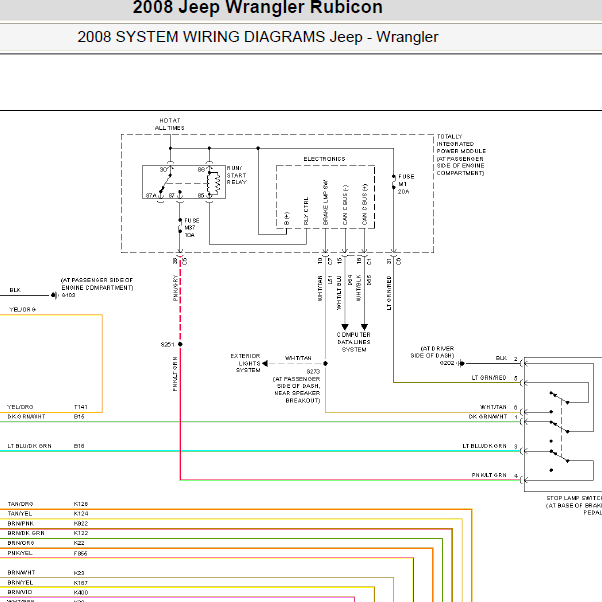
Task: Click the 'BRN/ORG' wire label
Action: coord(21,543)
